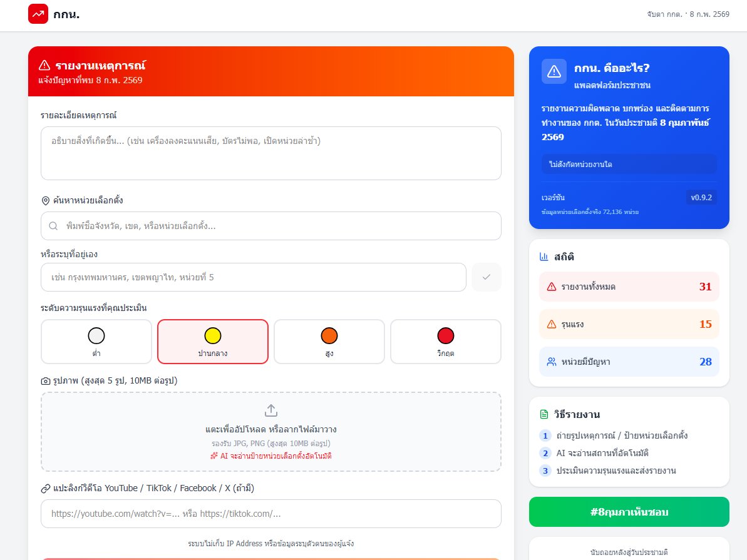Image resolution: width=747 pixels, height=560 pixels.
Task: Click the AI sparkle icon in upload area
Action: (x=214, y=456)
